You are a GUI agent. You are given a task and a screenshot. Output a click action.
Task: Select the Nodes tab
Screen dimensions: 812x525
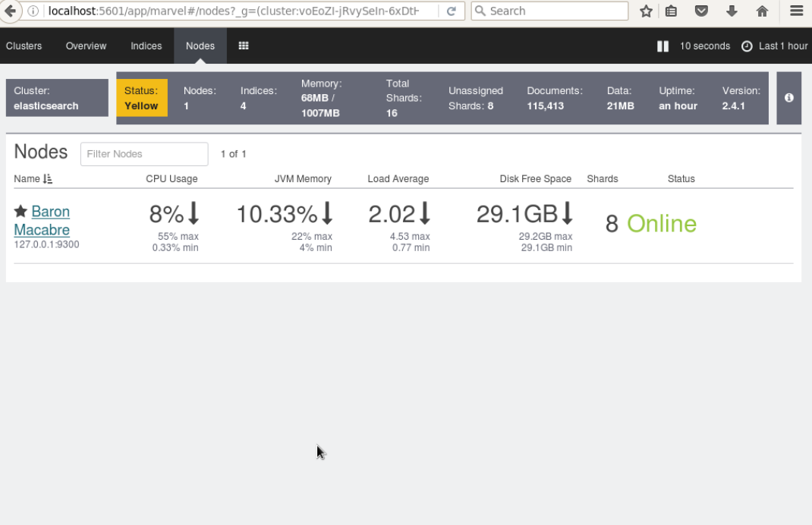[200, 46]
